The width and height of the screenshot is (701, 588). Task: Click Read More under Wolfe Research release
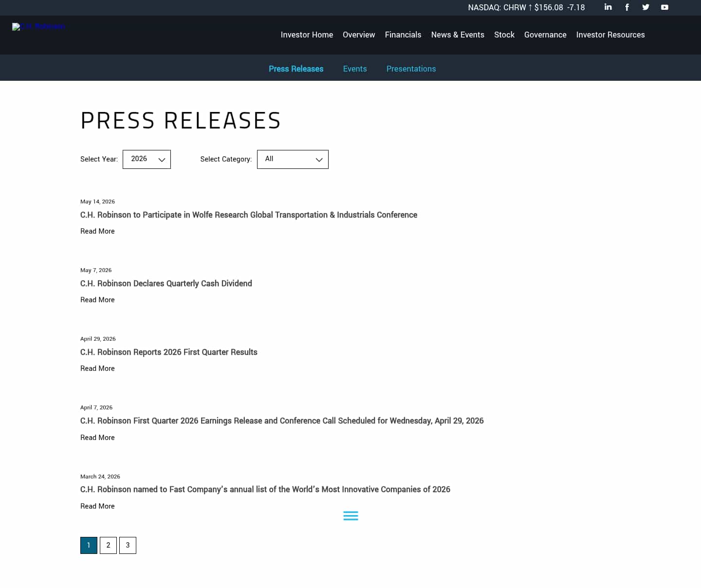pos(97,231)
